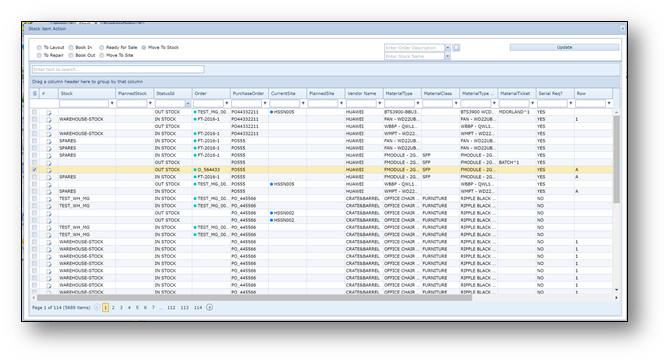Screen dimensions: 670x364
Task: Open the Serial Req? column filter dropdown
Action: click(570, 103)
